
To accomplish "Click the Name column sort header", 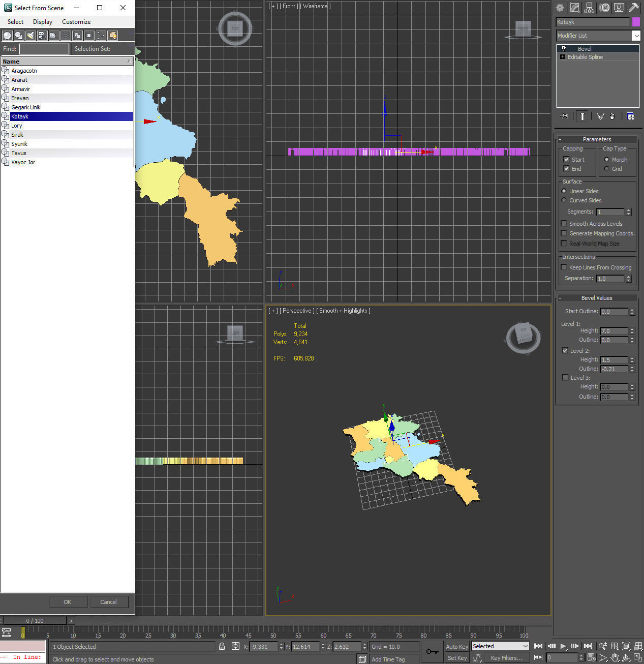I will pos(67,61).
